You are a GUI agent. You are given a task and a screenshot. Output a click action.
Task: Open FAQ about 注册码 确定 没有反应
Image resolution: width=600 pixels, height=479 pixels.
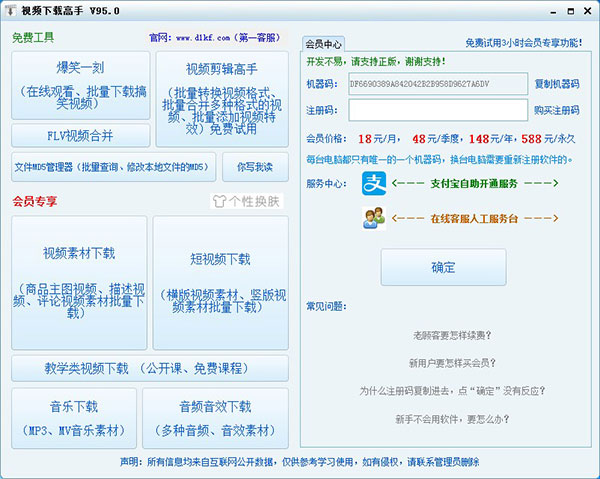452,391
